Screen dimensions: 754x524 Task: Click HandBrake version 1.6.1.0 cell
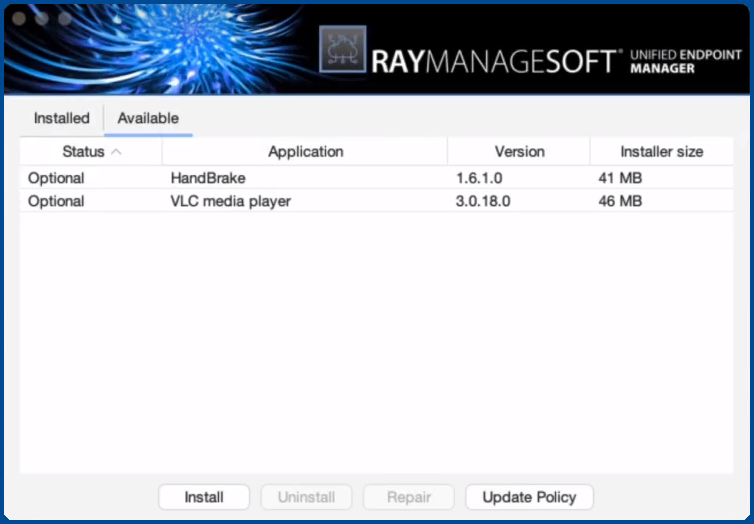coord(479,178)
